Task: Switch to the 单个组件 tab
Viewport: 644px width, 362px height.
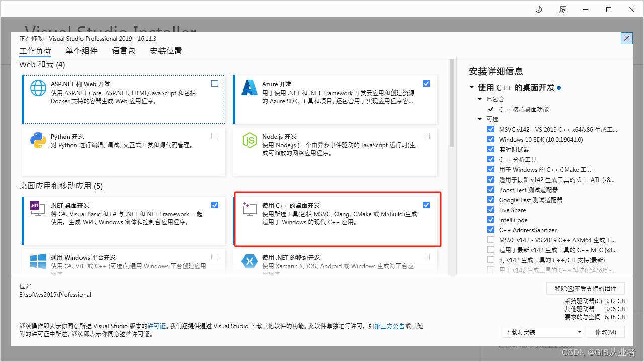Action: tap(82, 51)
